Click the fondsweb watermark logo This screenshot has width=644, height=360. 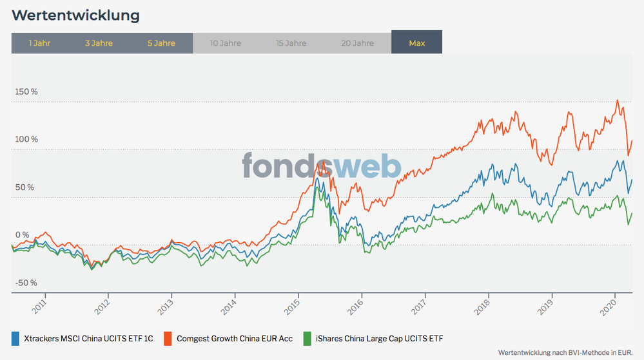click(x=322, y=166)
